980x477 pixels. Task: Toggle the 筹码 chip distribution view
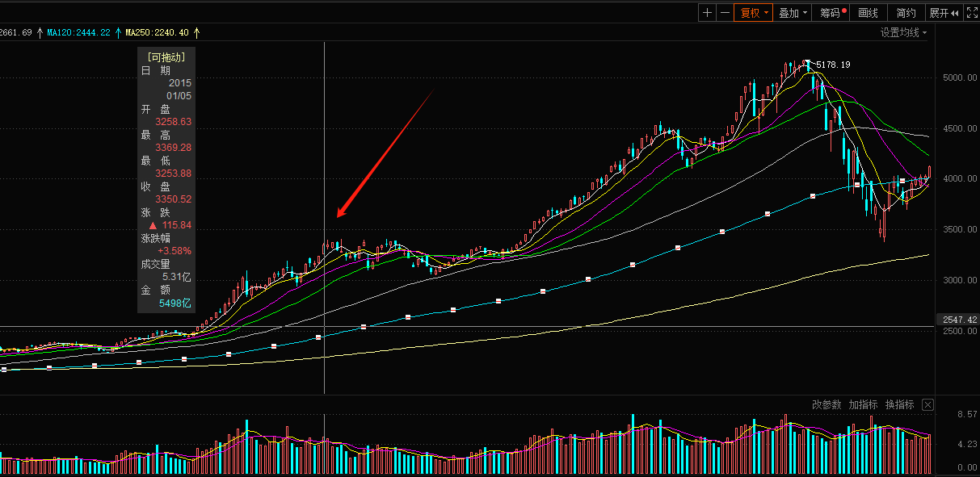pos(831,12)
